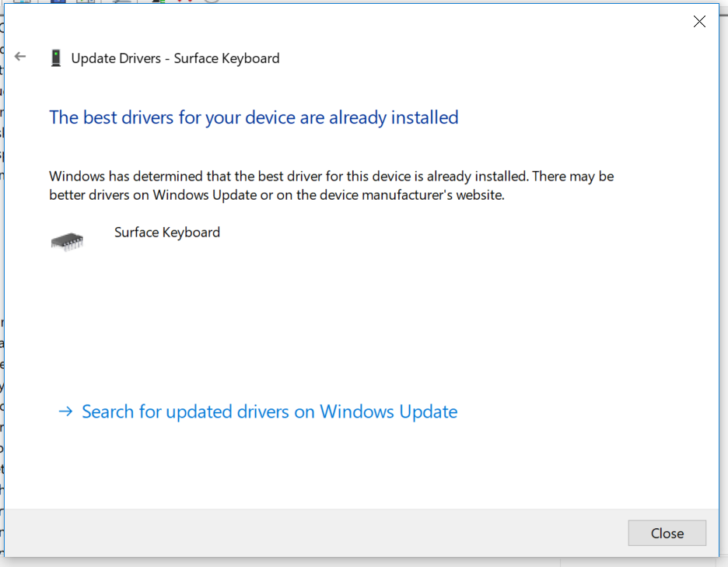Viewport: 728px width, 567px height.
Task: Dismiss the dialog using the X button
Action: pos(698,21)
